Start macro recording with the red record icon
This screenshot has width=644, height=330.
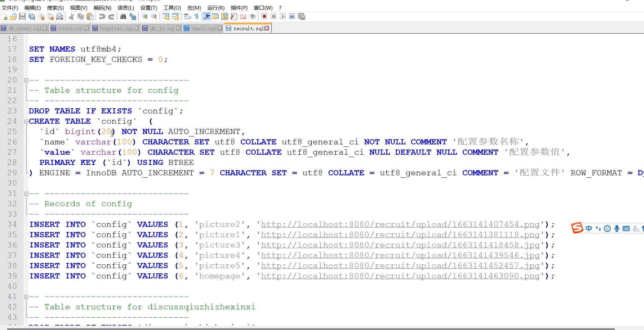[x=264, y=16]
